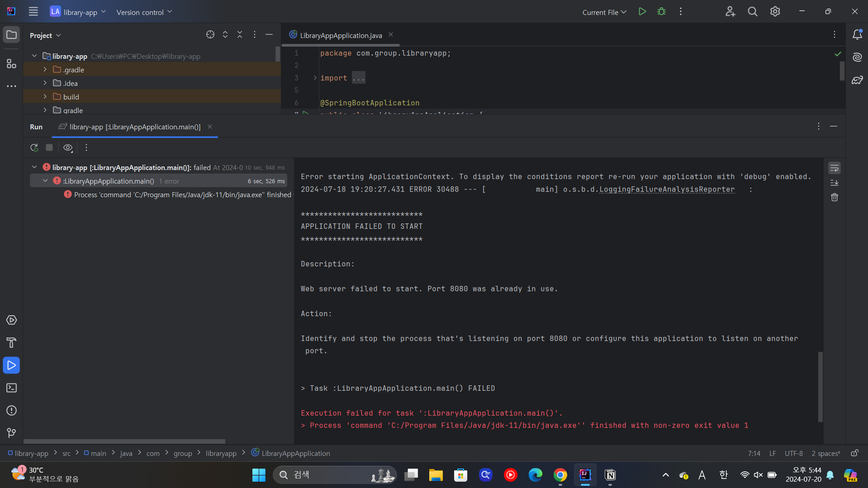Expand the .idea folder
The width and height of the screenshot is (868, 488).
click(x=45, y=83)
